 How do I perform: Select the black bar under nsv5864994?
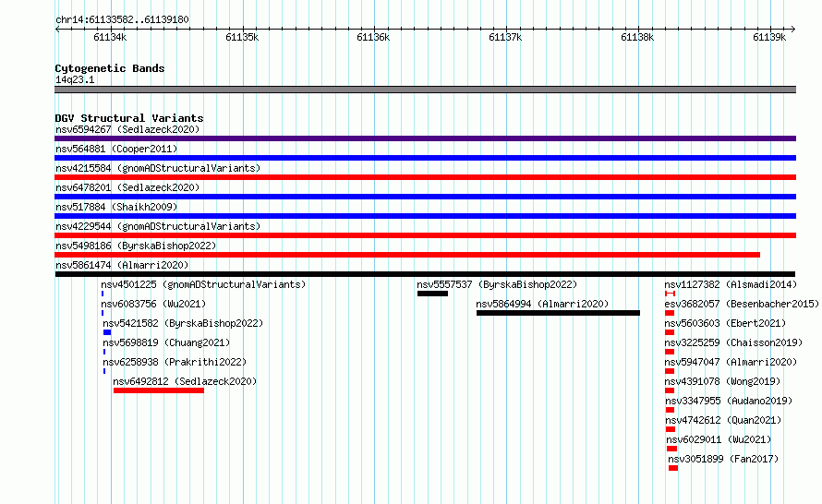click(x=558, y=313)
